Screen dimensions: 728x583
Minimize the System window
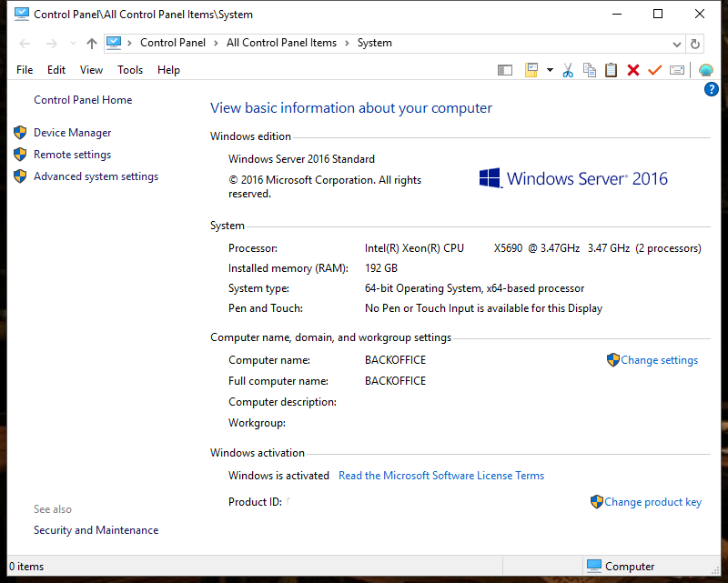[x=617, y=14]
